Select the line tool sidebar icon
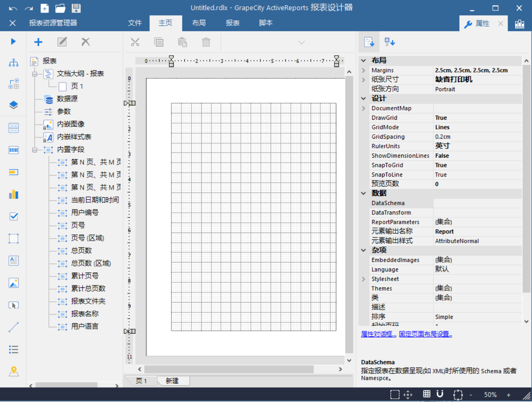 coord(13,327)
